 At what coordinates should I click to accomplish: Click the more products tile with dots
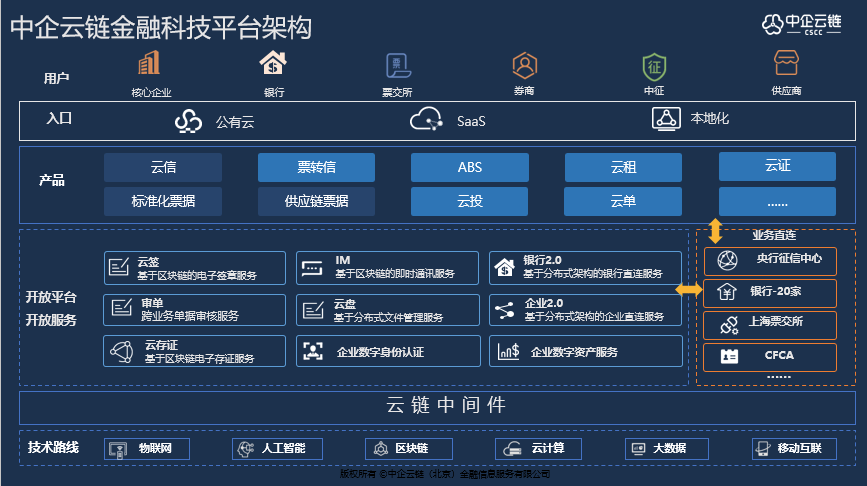click(x=777, y=201)
